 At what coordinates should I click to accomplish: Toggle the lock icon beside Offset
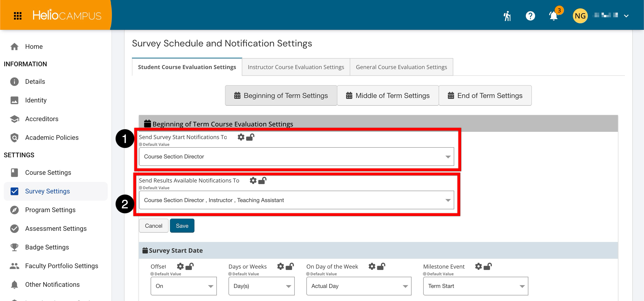[190, 266]
